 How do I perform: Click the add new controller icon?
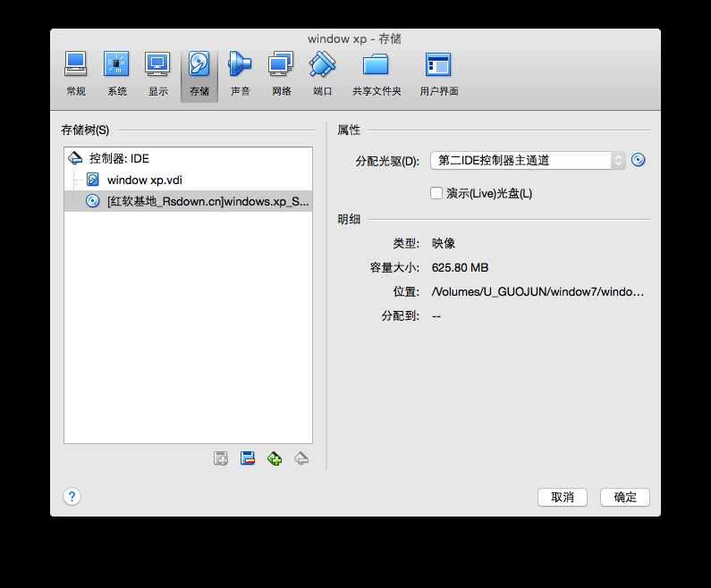click(221, 458)
